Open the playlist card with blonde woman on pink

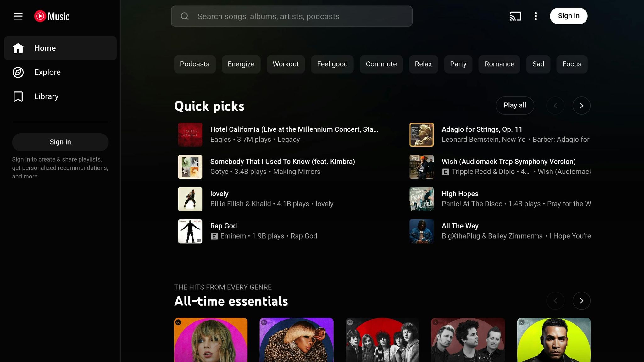(211, 340)
